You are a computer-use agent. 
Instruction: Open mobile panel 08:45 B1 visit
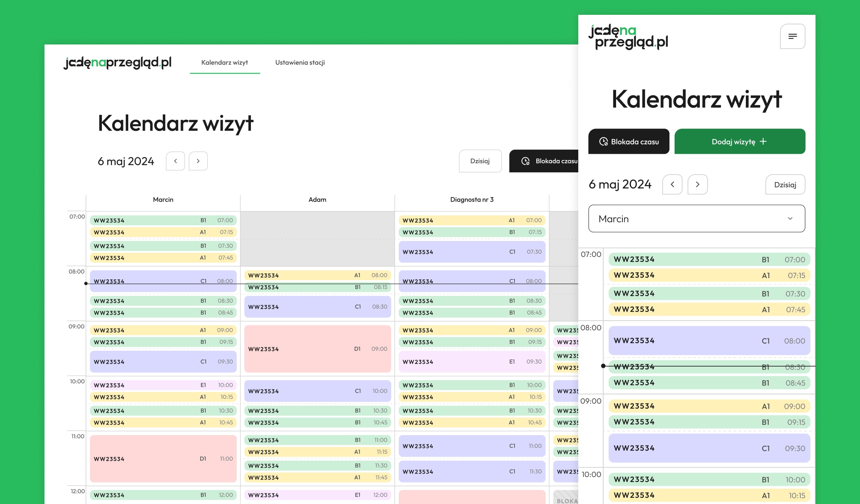pos(709,383)
